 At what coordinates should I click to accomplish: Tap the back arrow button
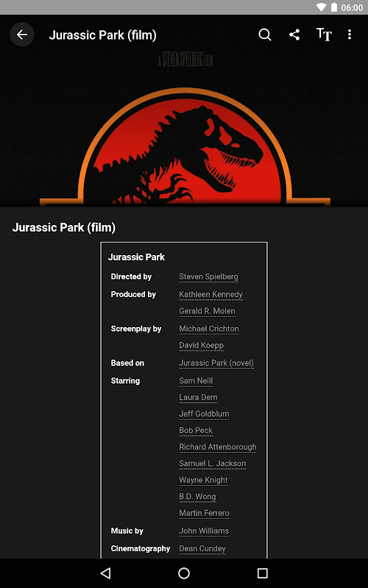(x=22, y=35)
